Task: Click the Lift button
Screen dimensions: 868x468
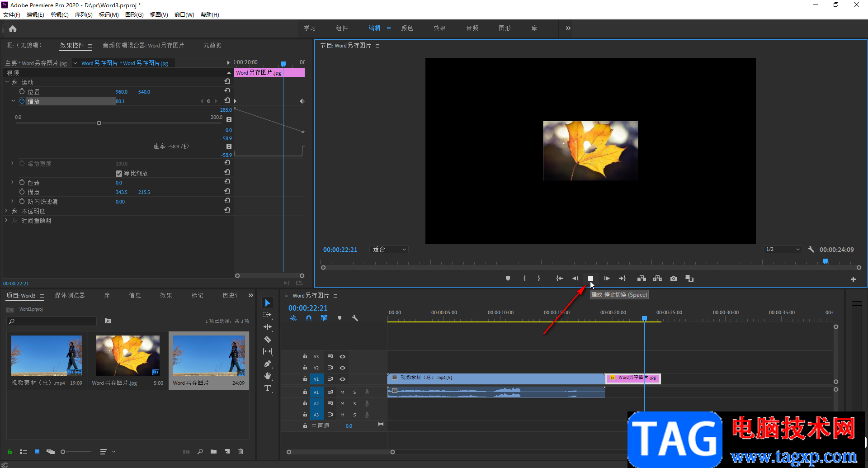Action: (642, 279)
